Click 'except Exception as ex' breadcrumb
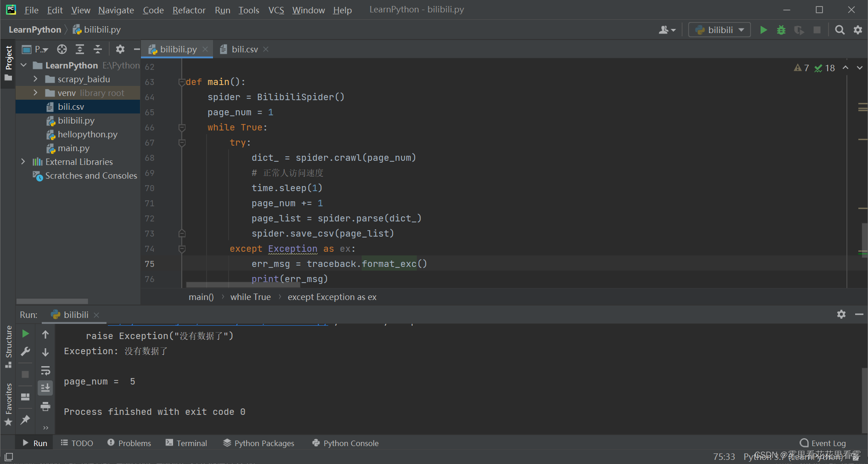 [332, 297]
